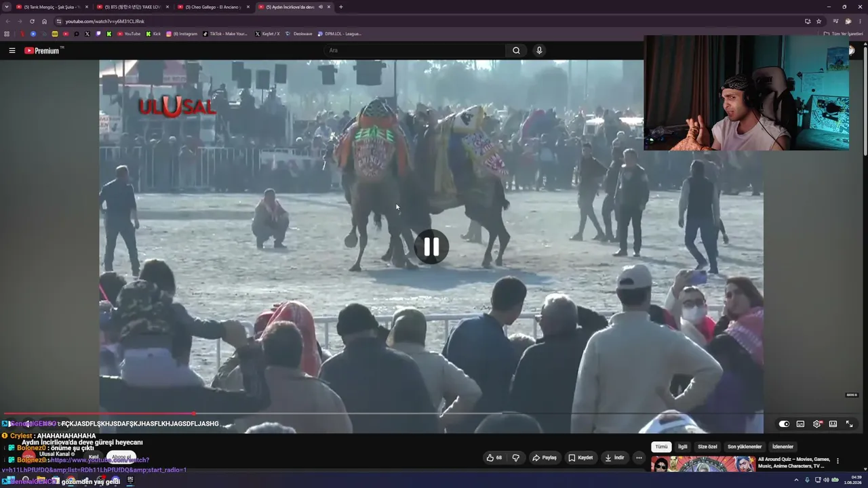
Task: Switch to the BTS FAKE LOVE tab
Action: pos(133,7)
